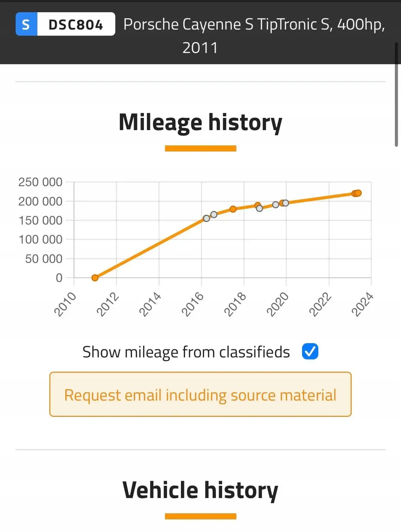Click the Porsche Cayenne S title text

[x=254, y=36]
